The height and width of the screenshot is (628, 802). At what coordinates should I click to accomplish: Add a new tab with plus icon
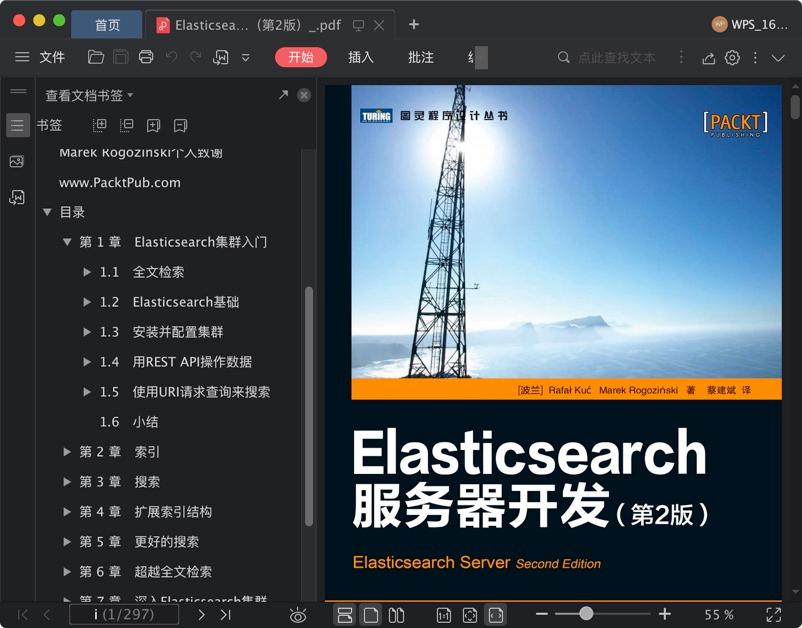(414, 24)
